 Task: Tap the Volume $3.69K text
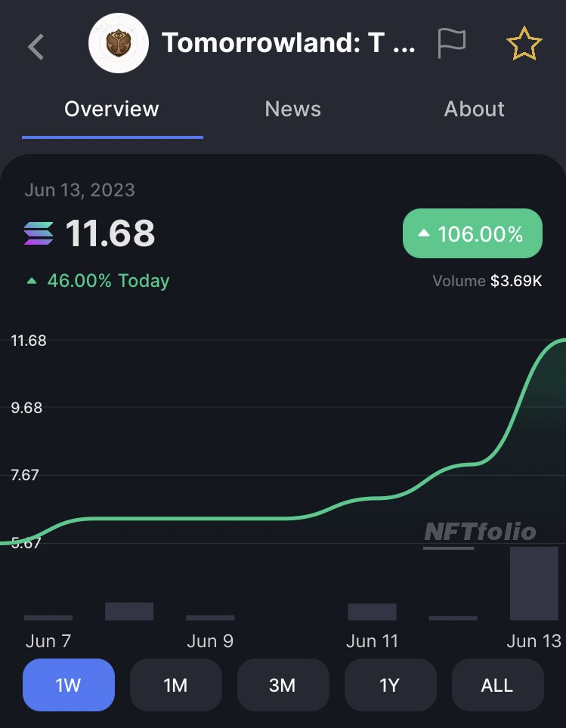(487, 281)
